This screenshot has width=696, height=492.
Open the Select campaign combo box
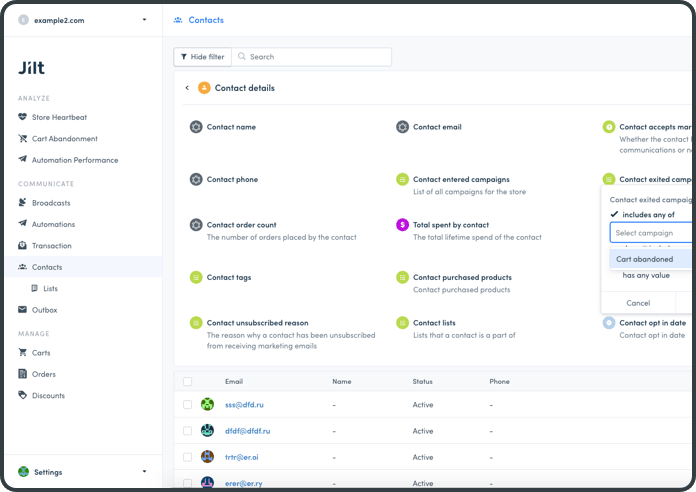[x=651, y=233]
